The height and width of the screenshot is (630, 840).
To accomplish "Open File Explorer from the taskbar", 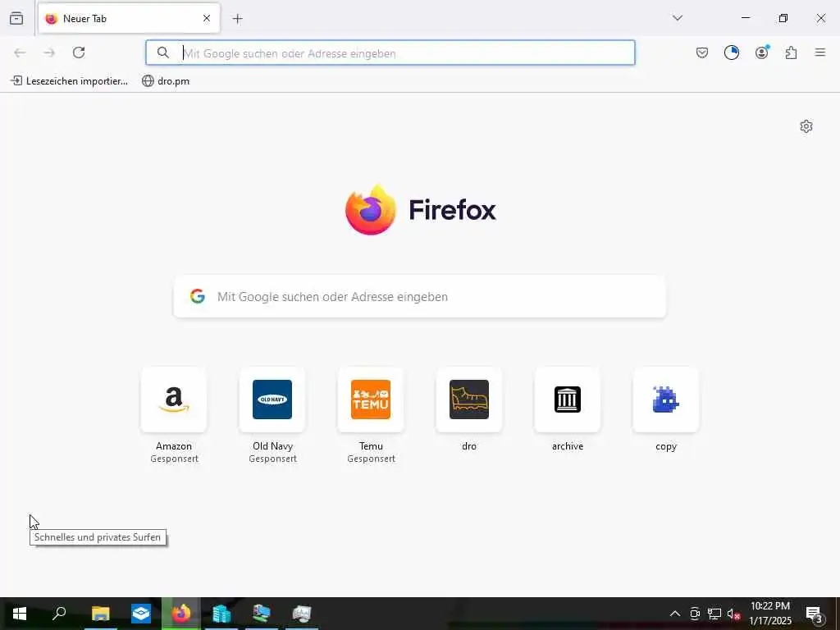I will pos(100,614).
